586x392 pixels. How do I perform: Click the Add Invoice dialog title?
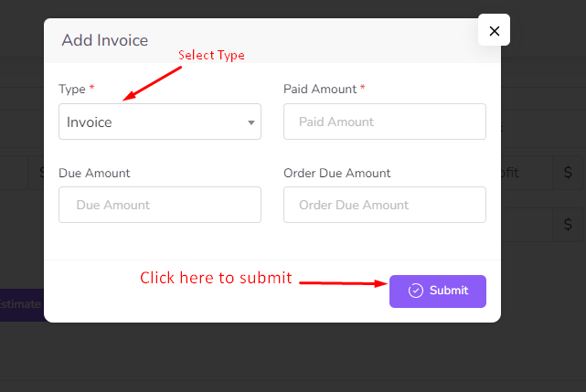pos(104,40)
